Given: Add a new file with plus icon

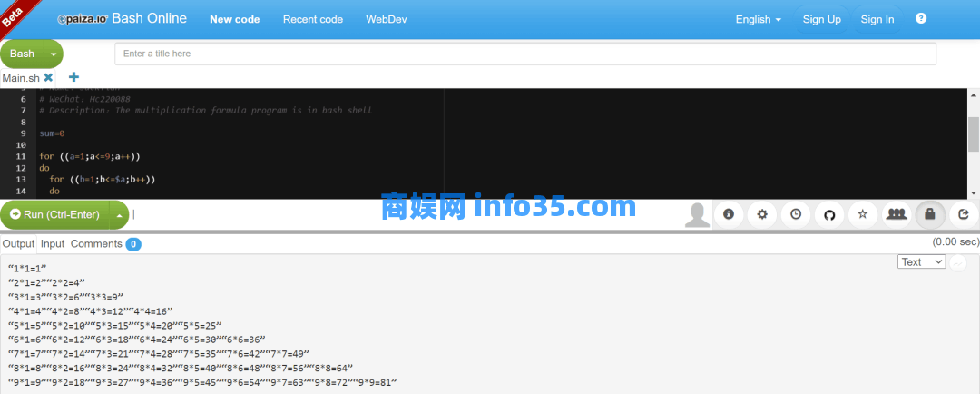Looking at the screenshot, I should coord(73,77).
